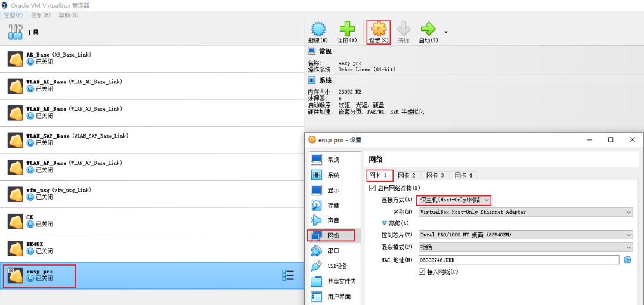Open 管理(F) menu

pyautogui.click(x=14, y=15)
